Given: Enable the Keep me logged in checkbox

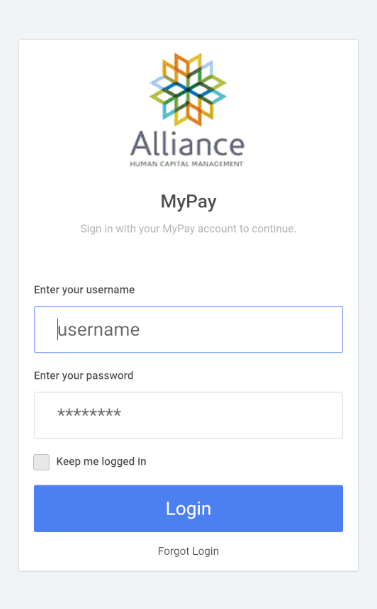Looking at the screenshot, I should 42,462.
